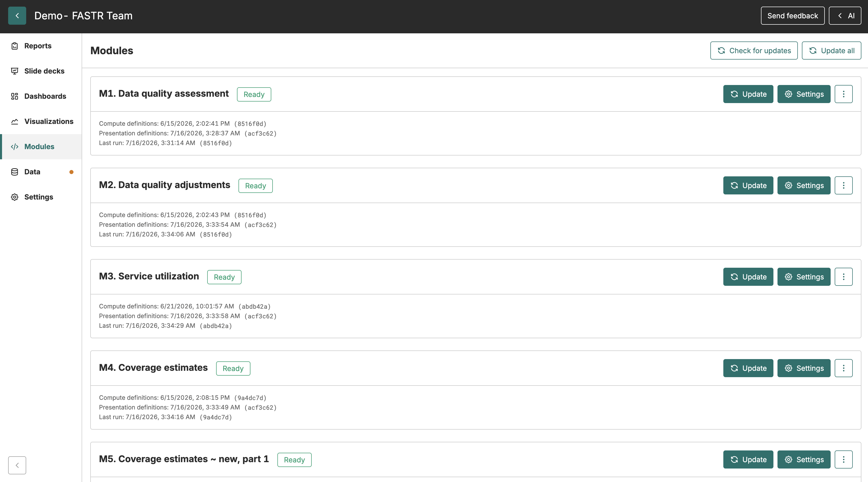
Task: Click the orange notification dot beside Data
Action: click(x=71, y=172)
